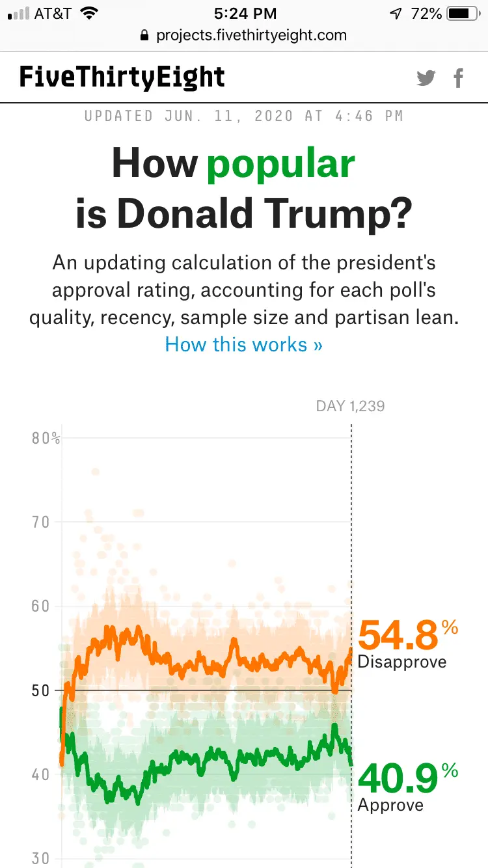488x868 pixels.
Task: Open the 'How this works »' link
Action: click(243, 344)
